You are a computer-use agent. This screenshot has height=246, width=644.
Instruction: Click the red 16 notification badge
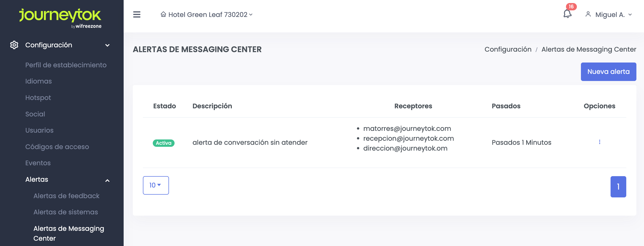click(x=571, y=7)
